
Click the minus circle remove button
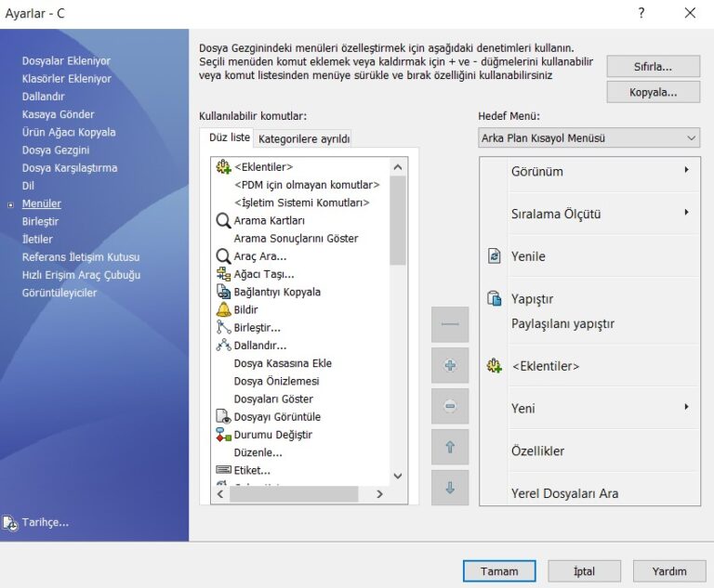click(x=450, y=407)
